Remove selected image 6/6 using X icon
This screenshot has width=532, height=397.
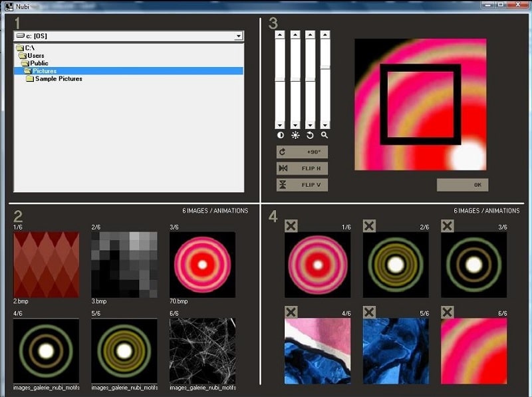448,312
